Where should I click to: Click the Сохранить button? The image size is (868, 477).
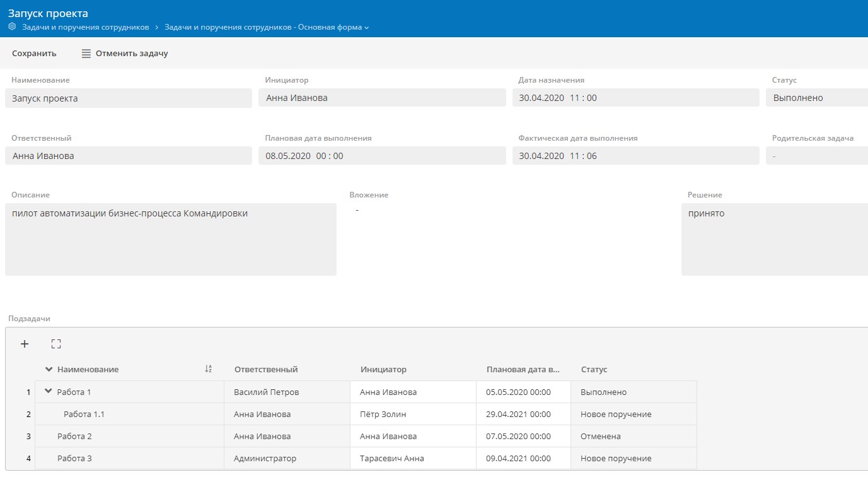pos(34,54)
